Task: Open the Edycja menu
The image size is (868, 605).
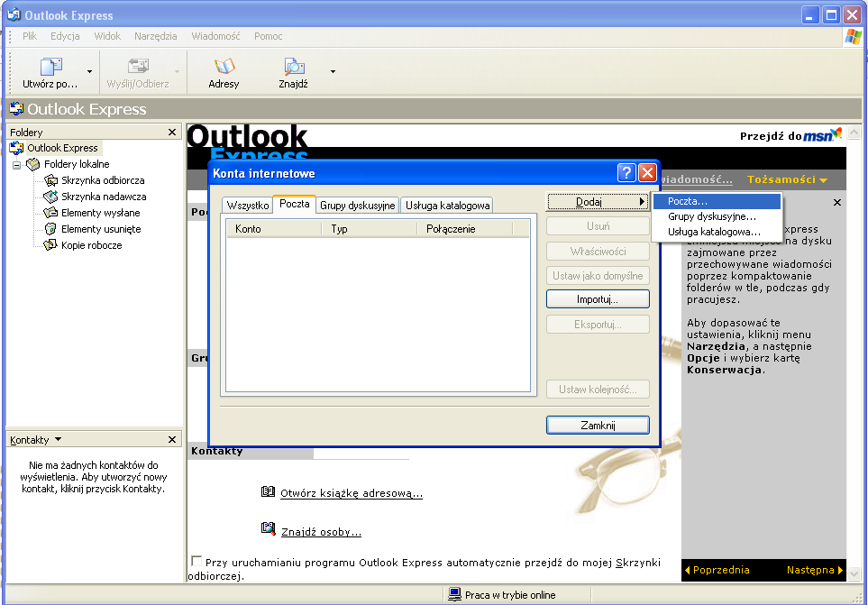Action: click(x=65, y=36)
